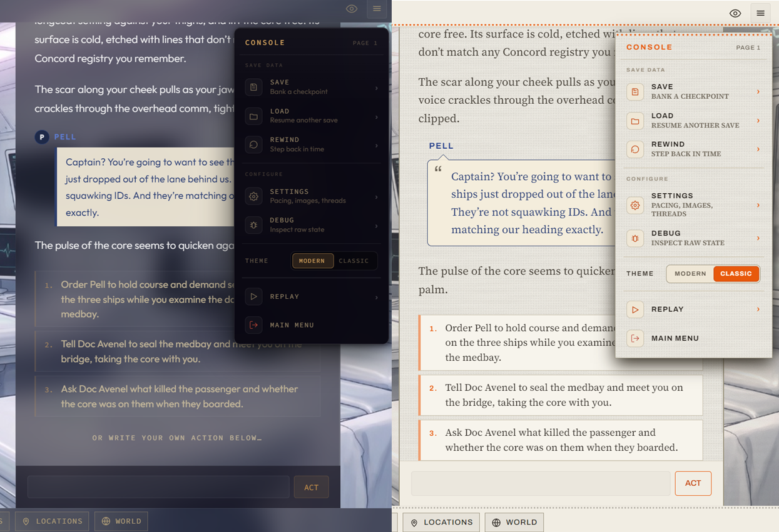This screenshot has width=779, height=532.
Task: Expand the Load chevron in the light console
Action: tap(758, 121)
